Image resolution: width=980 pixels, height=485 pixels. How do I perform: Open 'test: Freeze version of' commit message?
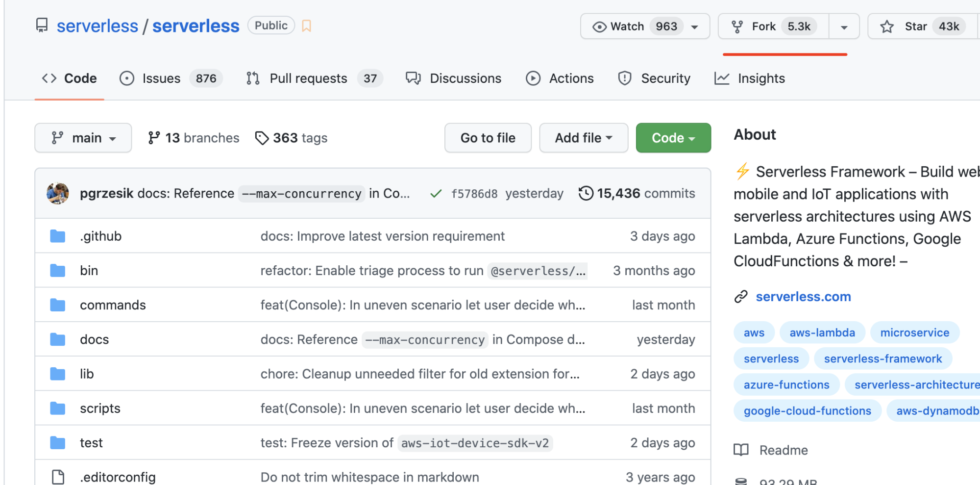pos(327,443)
